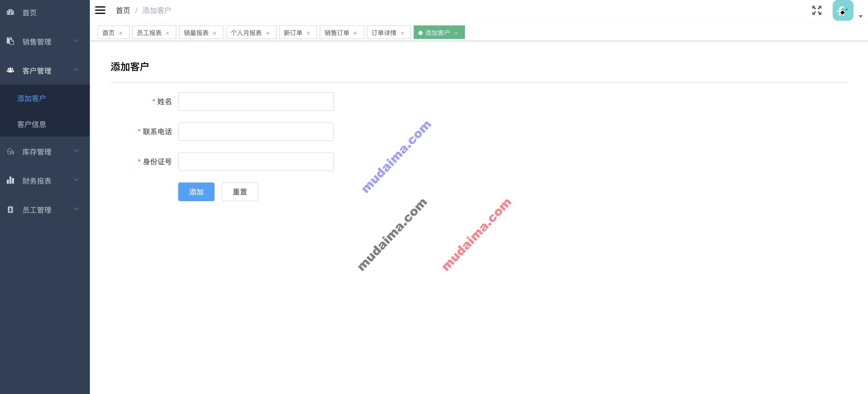Click the 联系电话 field label

tap(157, 132)
